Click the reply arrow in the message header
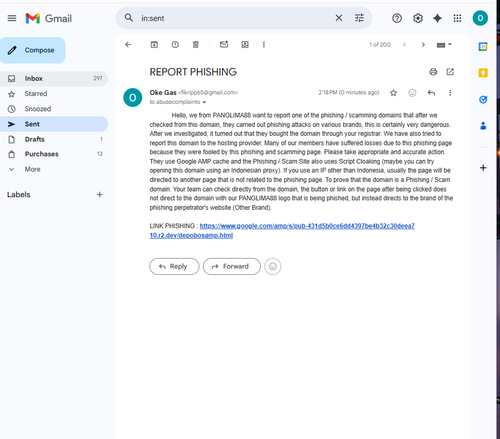The image size is (500, 439). (x=431, y=93)
